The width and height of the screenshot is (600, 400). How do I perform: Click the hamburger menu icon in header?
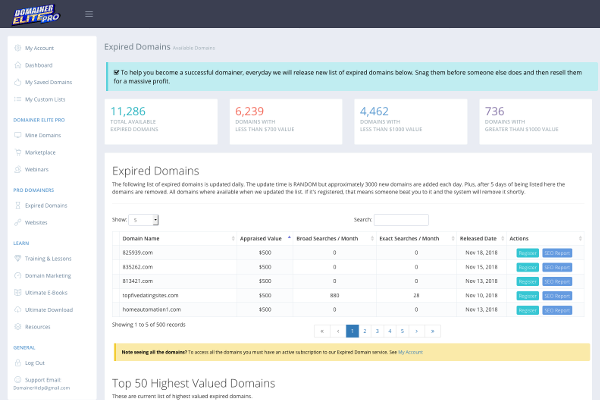click(89, 14)
